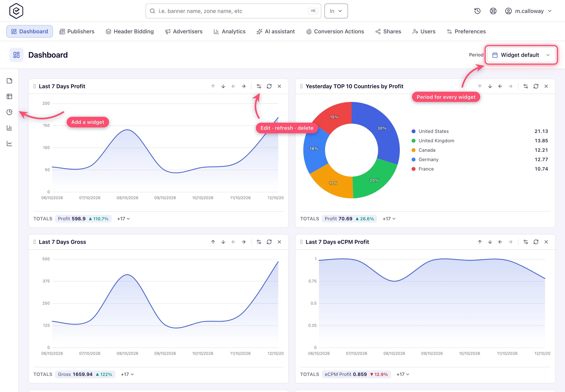Toggle Canada legend item

(480, 150)
